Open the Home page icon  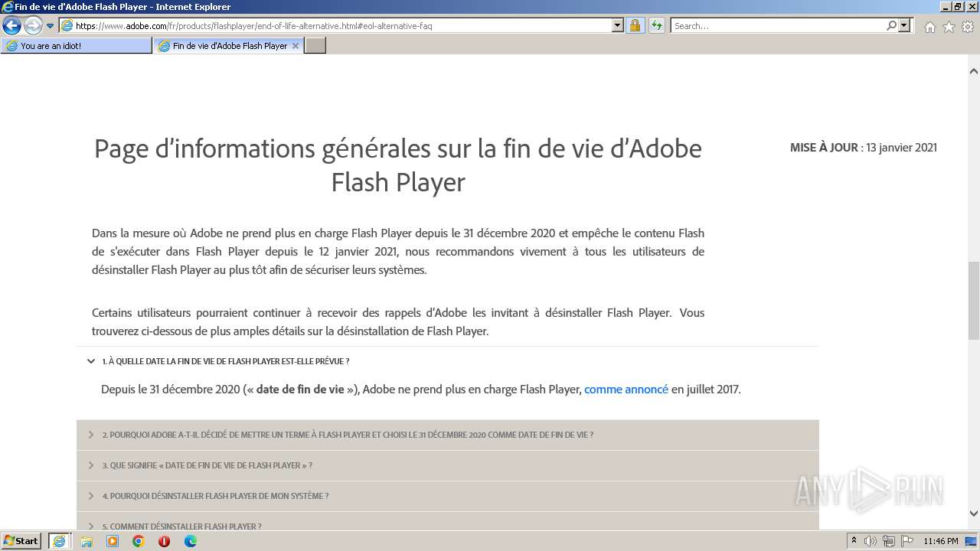click(x=929, y=27)
